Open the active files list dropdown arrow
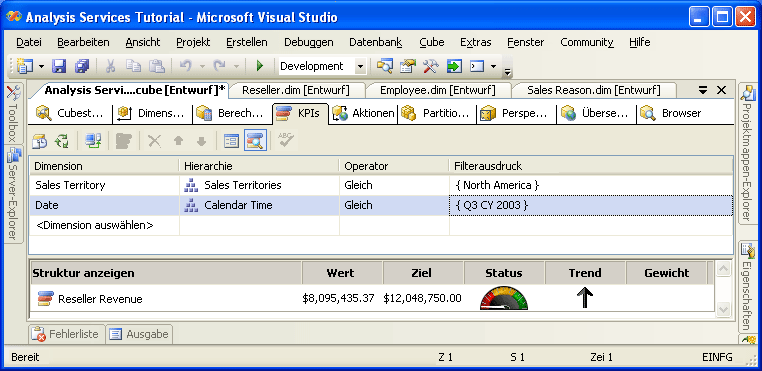Screen dimensions: 762x371 click(703, 90)
